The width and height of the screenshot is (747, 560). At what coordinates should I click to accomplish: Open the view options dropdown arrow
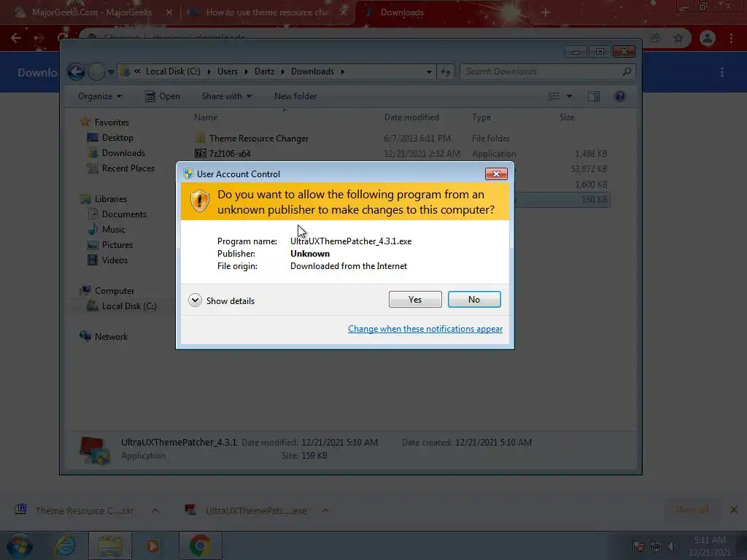click(569, 96)
